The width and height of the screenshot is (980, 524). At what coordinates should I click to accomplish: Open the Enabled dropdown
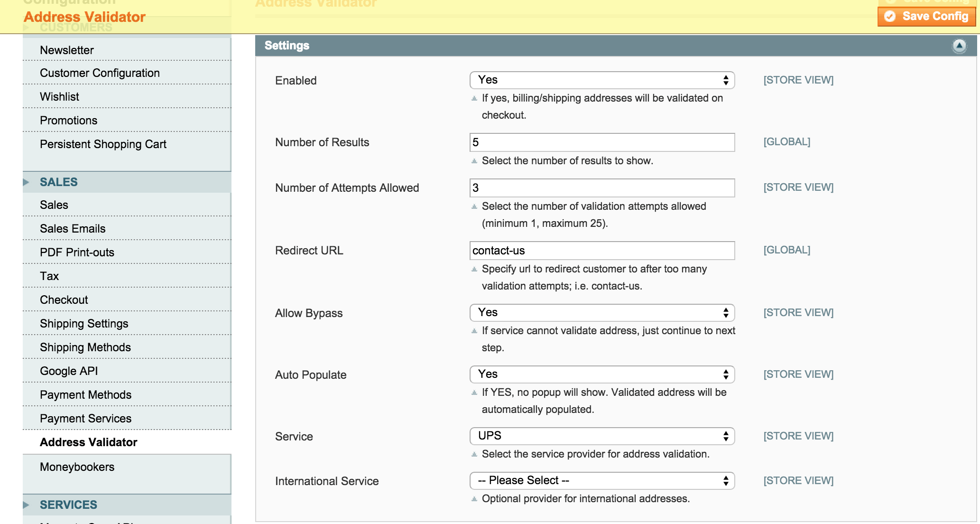[x=601, y=80]
